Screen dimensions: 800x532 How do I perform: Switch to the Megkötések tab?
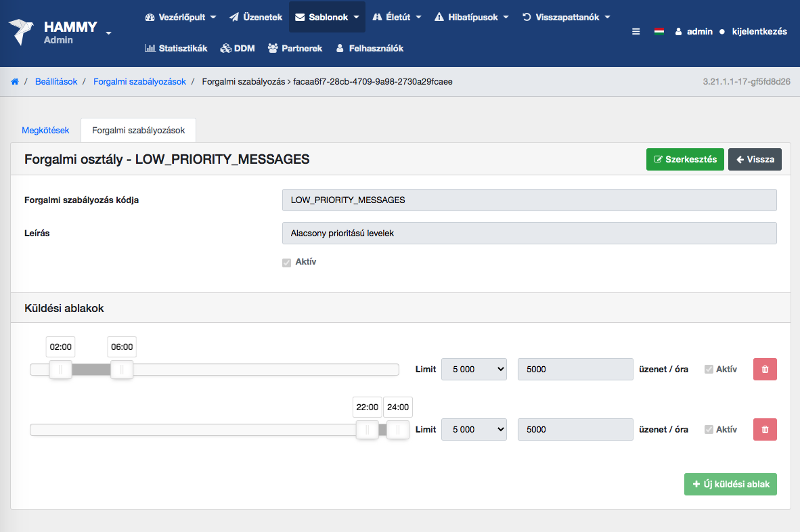click(x=45, y=130)
